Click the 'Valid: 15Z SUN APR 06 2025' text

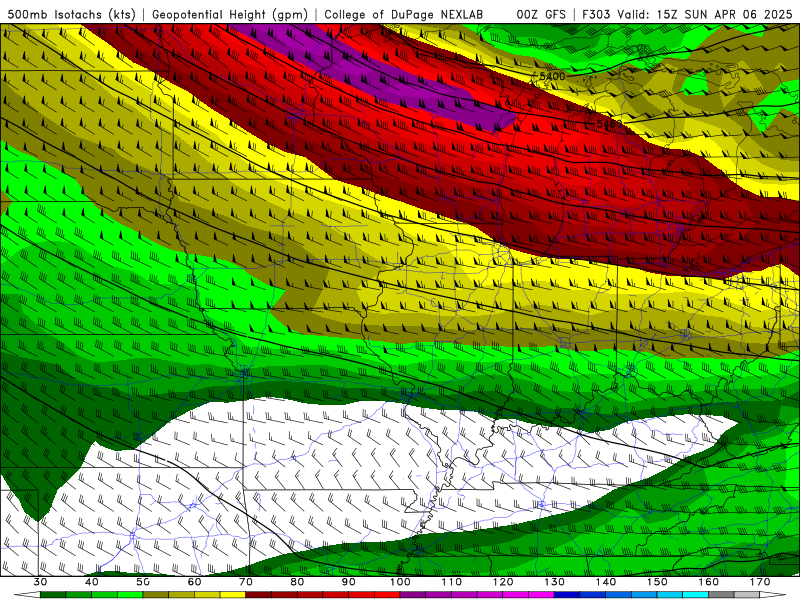coord(705,14)
